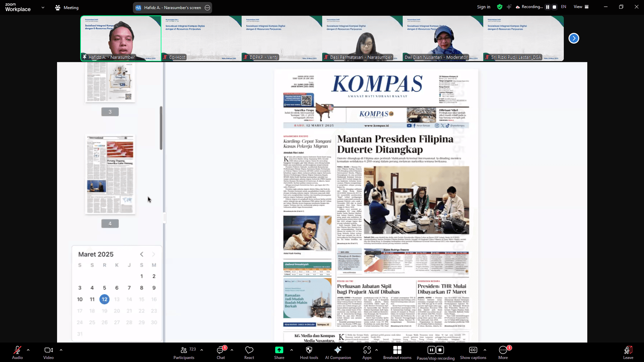Expand share options arrow beside Share
Viewport: 644px width, 362px height.
tap(292, 350)
